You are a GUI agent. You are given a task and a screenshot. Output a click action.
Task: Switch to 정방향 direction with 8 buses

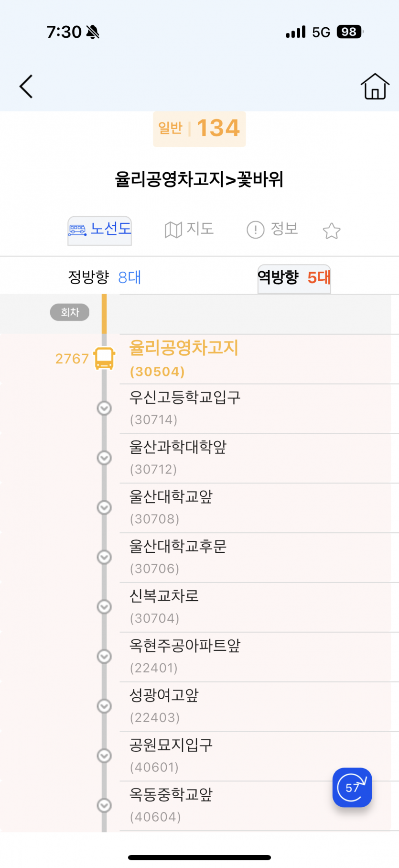pos(104,277)
